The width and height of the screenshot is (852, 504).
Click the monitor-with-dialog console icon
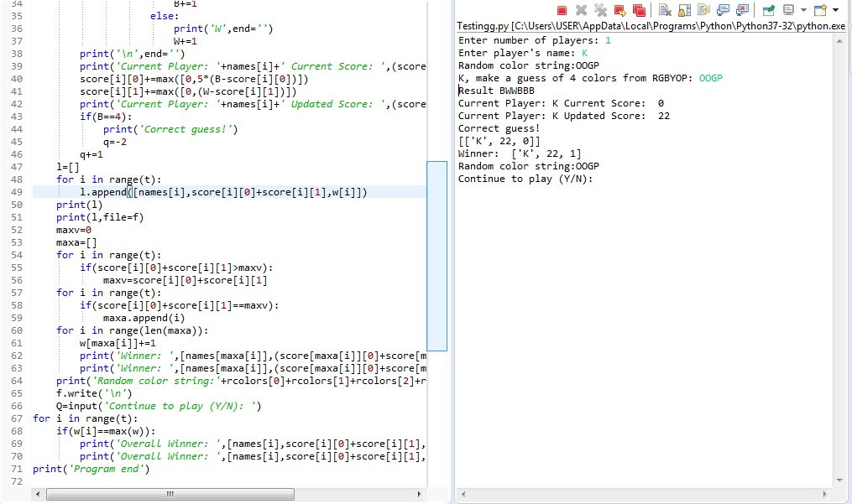click(721, 10)
